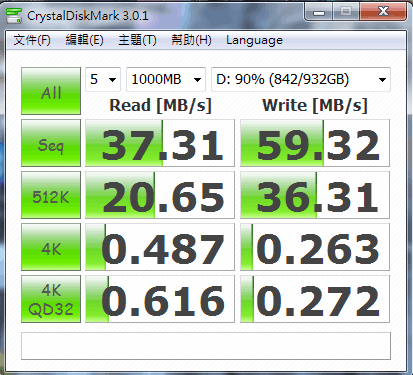
Task: Expand the D: drive selection dropdown
Action: [x=301, y=79]
